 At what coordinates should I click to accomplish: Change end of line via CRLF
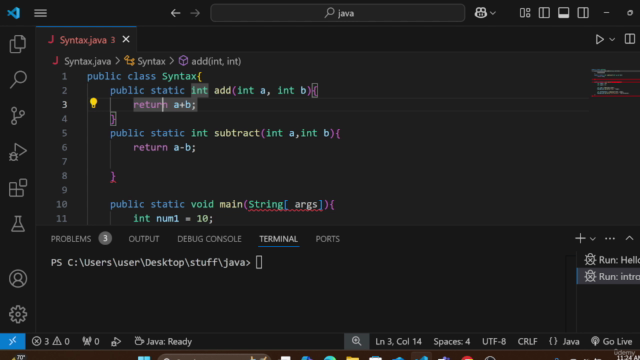tap(527, 341)
